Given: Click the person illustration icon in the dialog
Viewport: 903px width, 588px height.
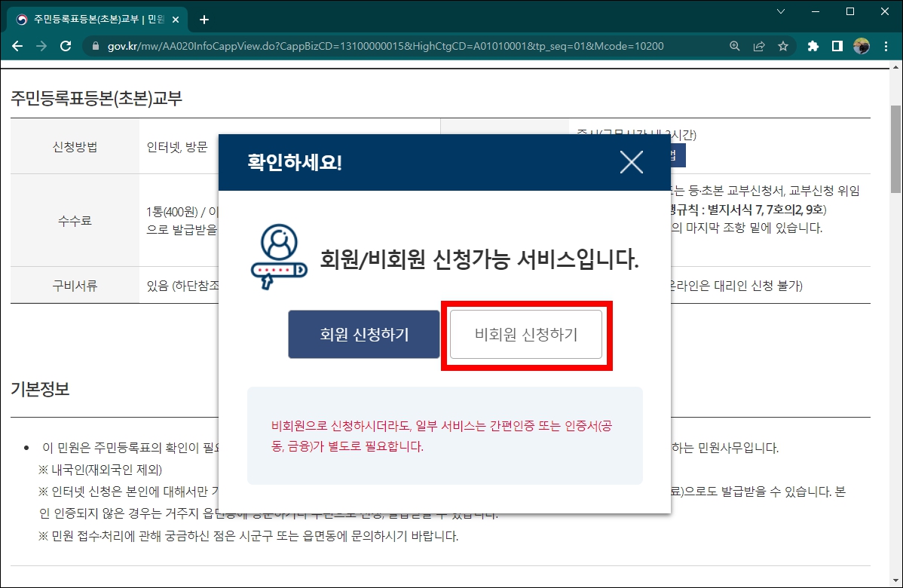Looking at the screenshot, I should click(x=277, y=256).
